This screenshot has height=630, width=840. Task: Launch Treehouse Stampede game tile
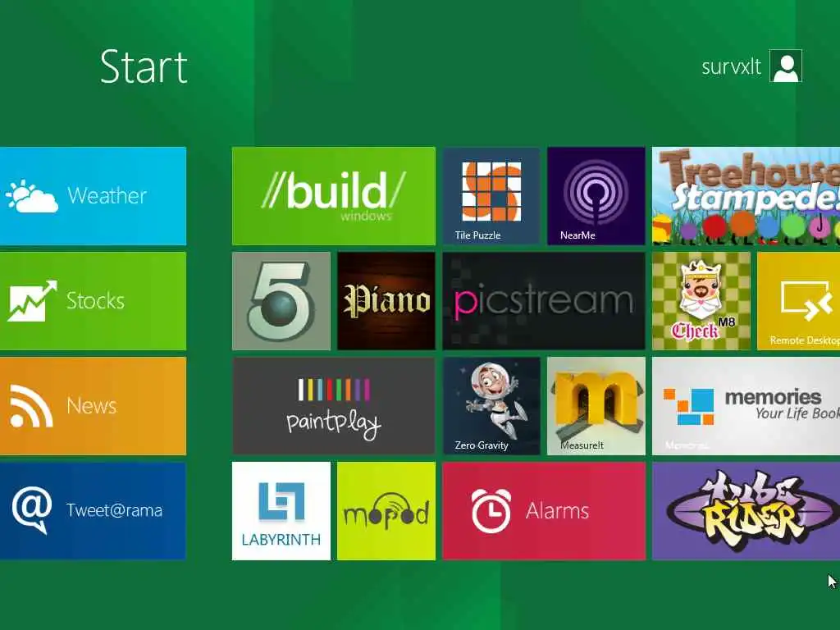pyautogui.click(x=746, y=196)
